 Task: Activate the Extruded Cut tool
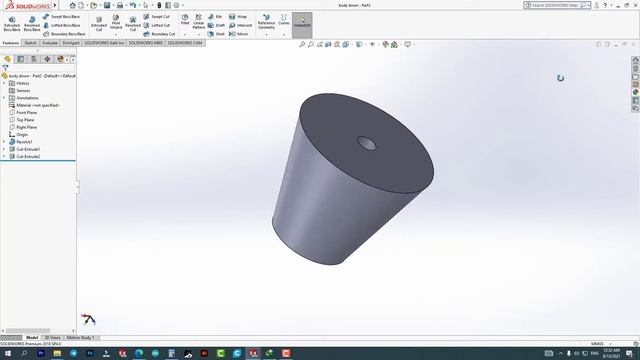tap(99, 24)
